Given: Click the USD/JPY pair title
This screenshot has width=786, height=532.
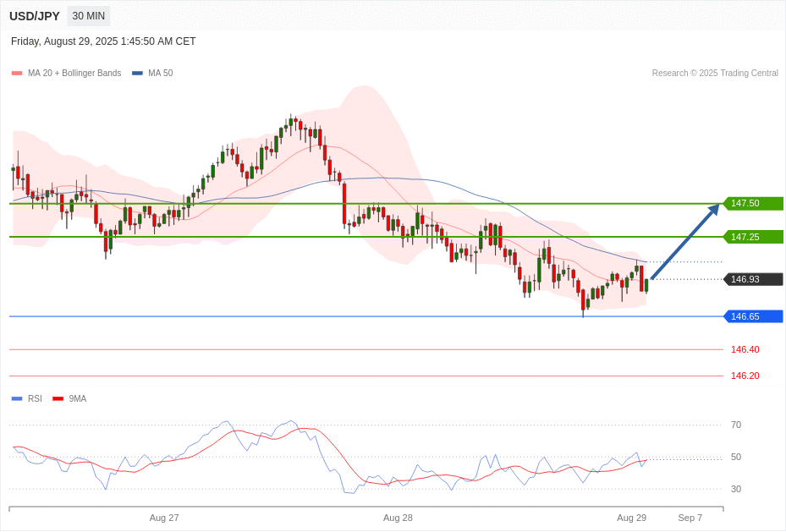Looking at the screenshot, I should tap(35, 16).
